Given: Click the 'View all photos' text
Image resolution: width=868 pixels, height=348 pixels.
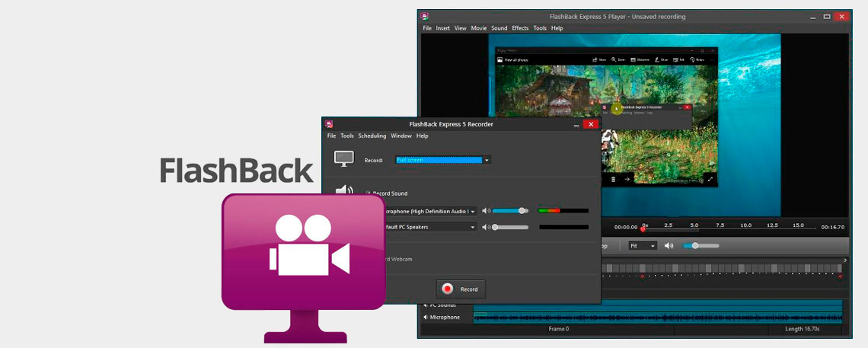Looking at the screenshot, I should 516,59.
